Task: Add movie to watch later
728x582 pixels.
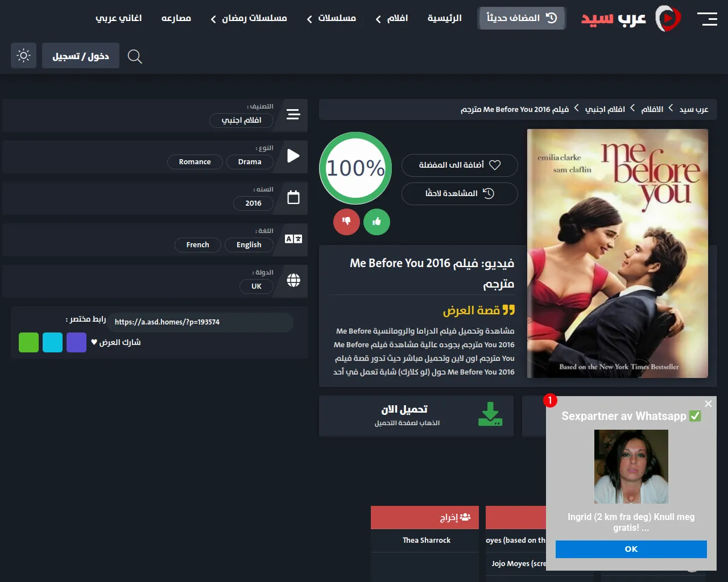Action: (x=460, y=194)
